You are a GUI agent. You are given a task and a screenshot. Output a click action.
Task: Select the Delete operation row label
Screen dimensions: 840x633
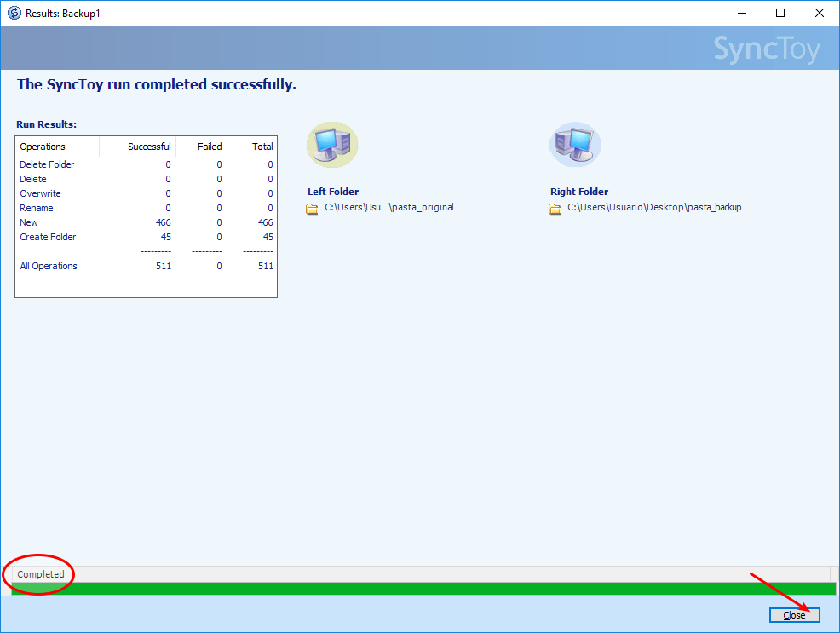(x=33, y=179)
